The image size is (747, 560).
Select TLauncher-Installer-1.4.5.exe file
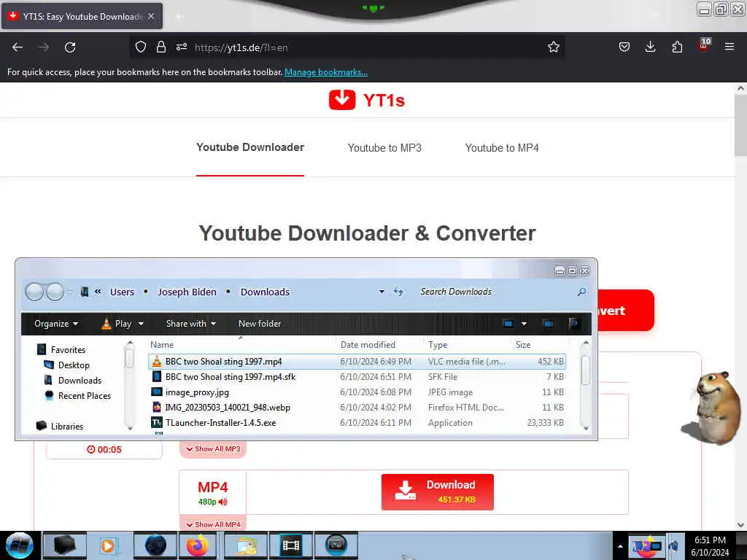pos(357,422)
